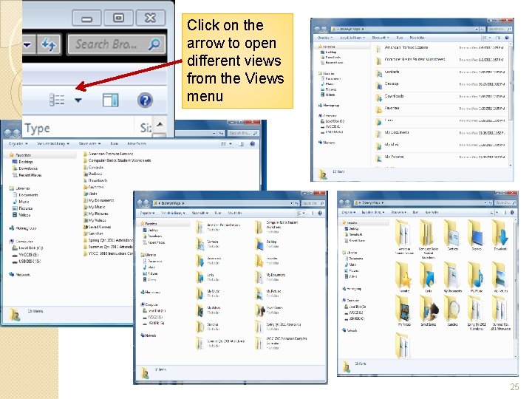Open Downloads folder in large-icons window
The width and height of the screenshot is (532, 399).
coord(500,235)
